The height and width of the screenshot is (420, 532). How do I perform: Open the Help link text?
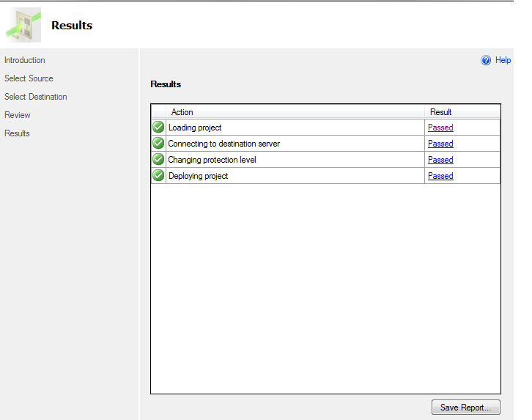point(503,60)
